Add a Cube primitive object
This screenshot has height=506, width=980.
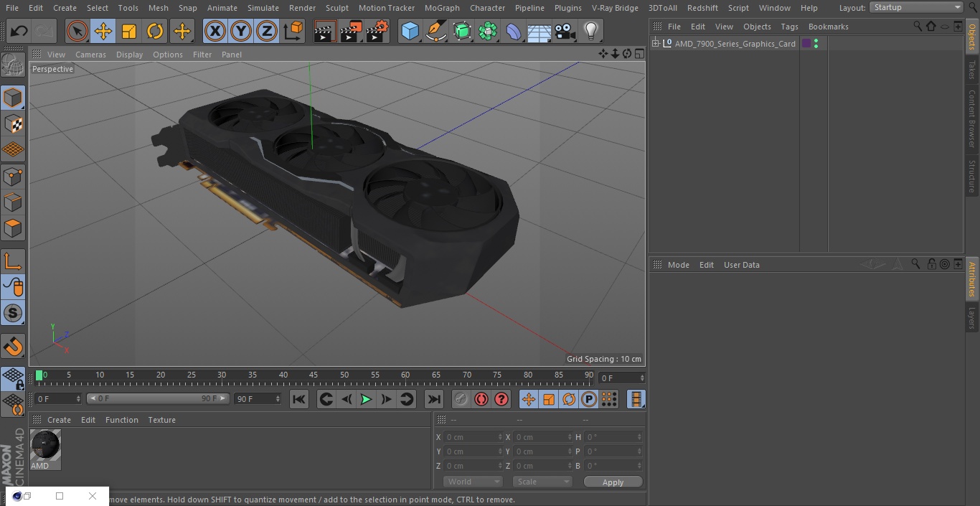coord(410,31)
